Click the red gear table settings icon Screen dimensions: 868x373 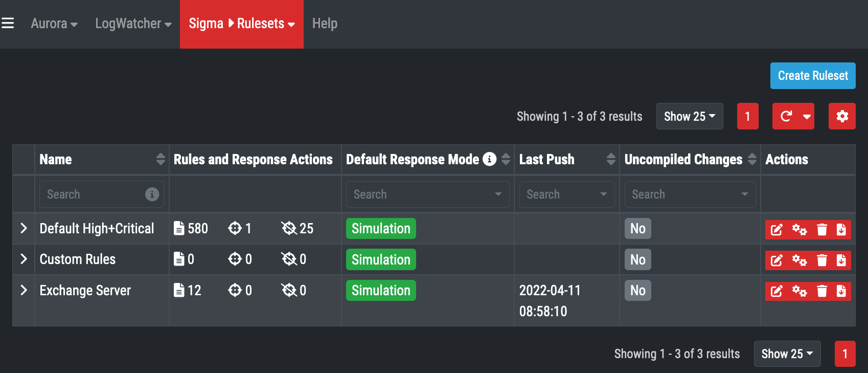tap(841, 116)
